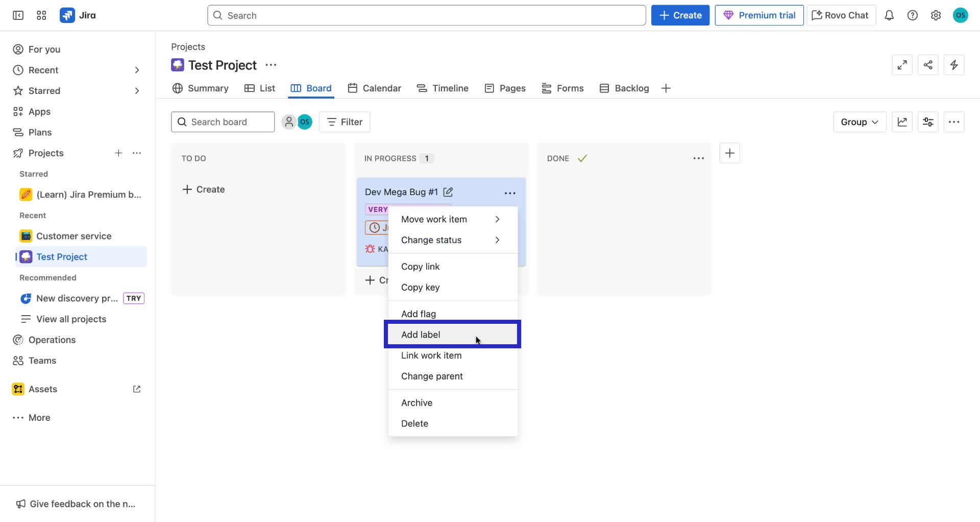The image size is (980, 522).
Task: Enter full screen board view
Action: [x=902, y=65]
